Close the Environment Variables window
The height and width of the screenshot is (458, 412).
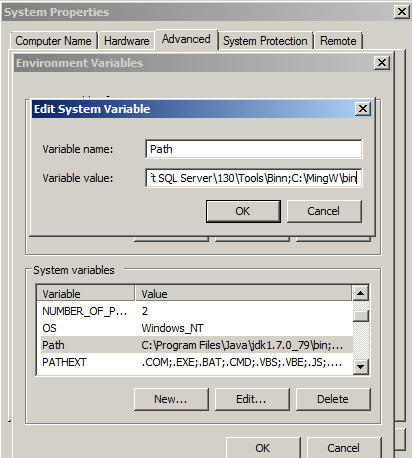tap(382, 63)
